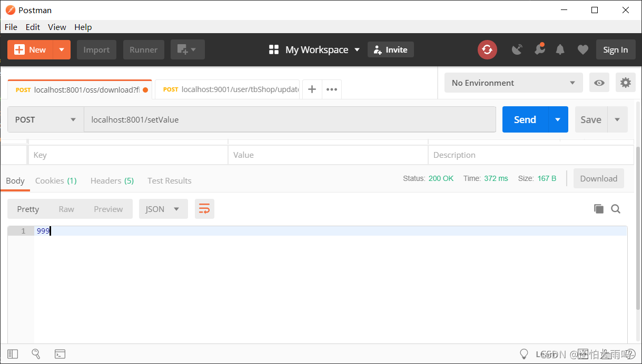The height and width of the screenshot is (364, 642).
Task: Open the JSON format dropdown
Action: 163,209
